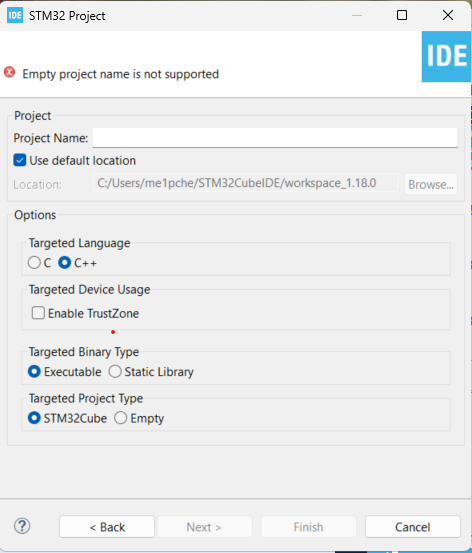
Task: Maximize the STM32 Project window
Action: 402,15
